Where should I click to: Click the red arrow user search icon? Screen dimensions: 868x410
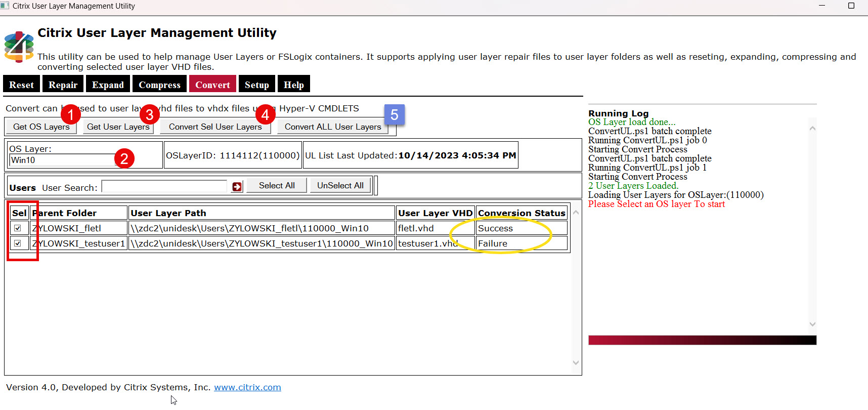click(x=237, y=187)
